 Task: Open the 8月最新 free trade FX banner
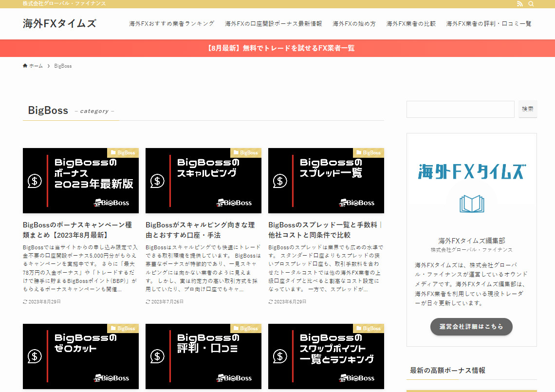coord(277,48)
